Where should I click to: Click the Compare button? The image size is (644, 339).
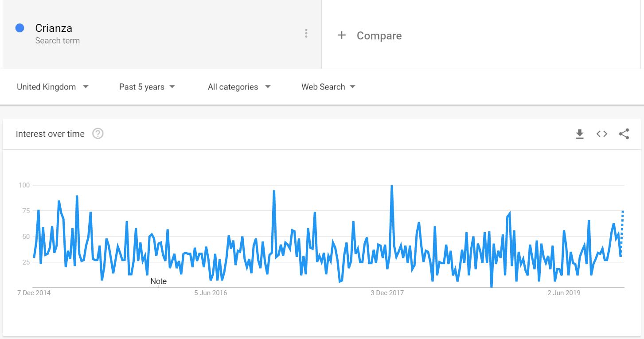point(379,36)
